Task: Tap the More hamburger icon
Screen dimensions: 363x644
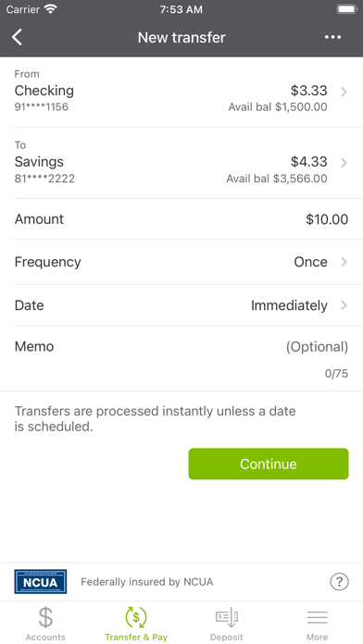Action: pyautogui.click(x=317, y=618)
